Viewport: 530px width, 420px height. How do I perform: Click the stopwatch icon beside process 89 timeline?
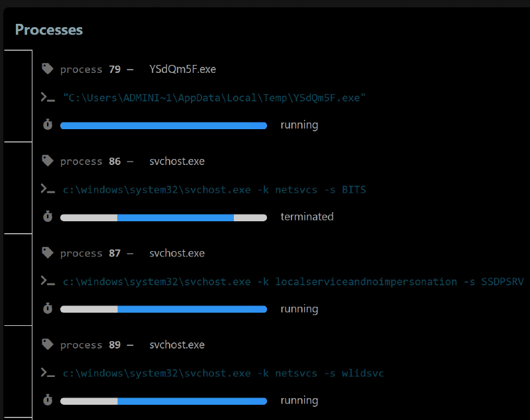click(x=47, y=400)
